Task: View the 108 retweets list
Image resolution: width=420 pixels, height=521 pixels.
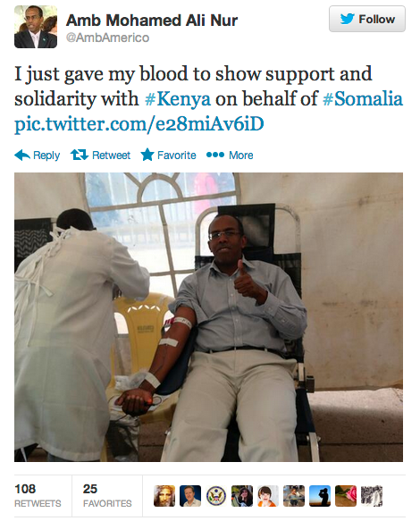Action: coord(38,496)
